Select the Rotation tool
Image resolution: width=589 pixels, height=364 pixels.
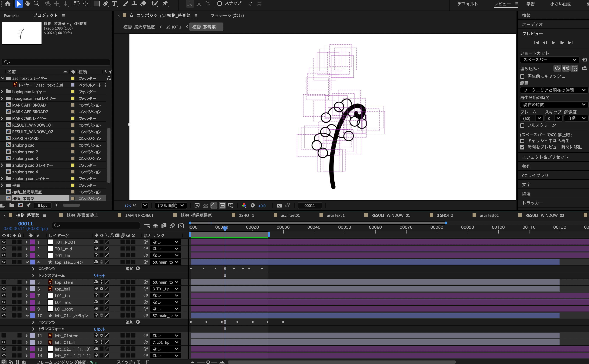(76, 4)
